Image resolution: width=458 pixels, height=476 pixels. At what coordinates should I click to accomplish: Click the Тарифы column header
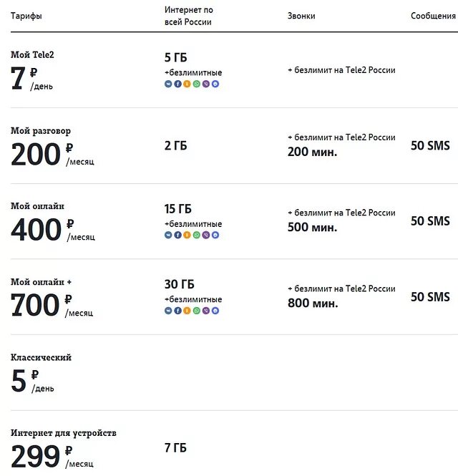point(26,16)
